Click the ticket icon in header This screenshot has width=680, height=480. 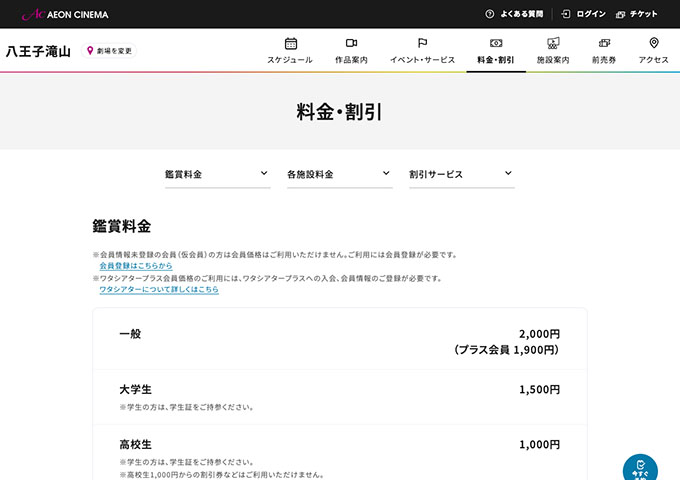(x=620, y=15)
